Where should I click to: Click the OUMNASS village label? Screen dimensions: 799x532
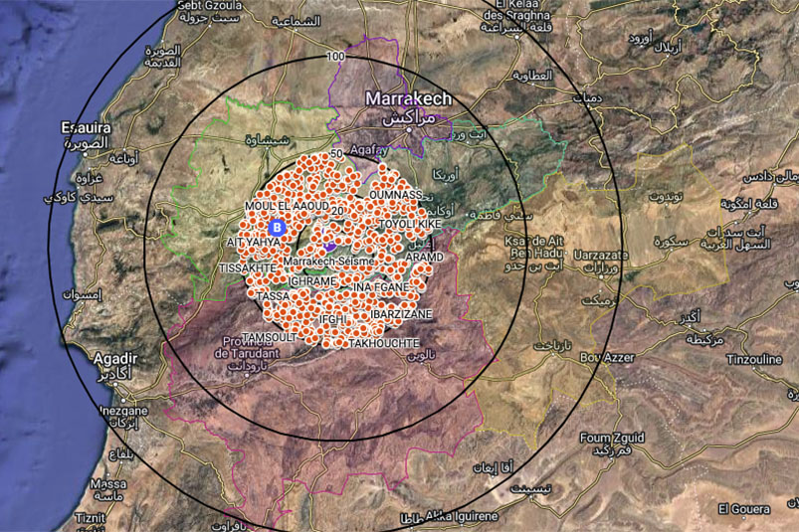395,195
